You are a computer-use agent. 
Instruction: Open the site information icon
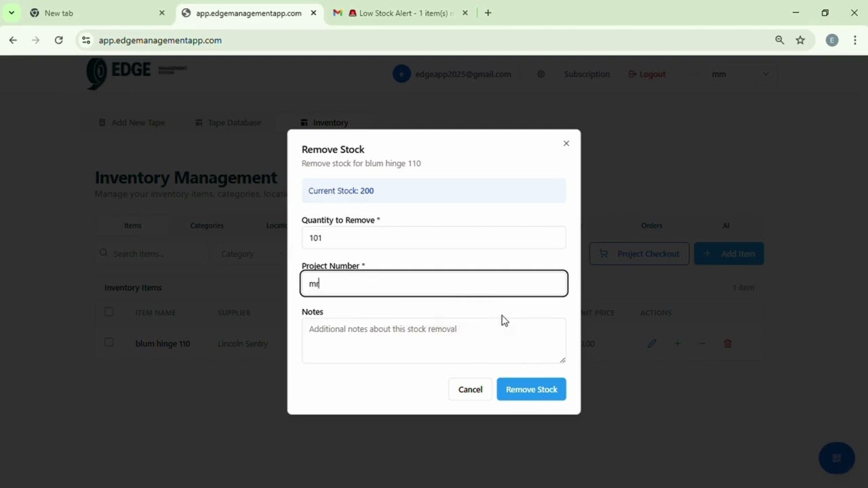[x=85, y=41]
